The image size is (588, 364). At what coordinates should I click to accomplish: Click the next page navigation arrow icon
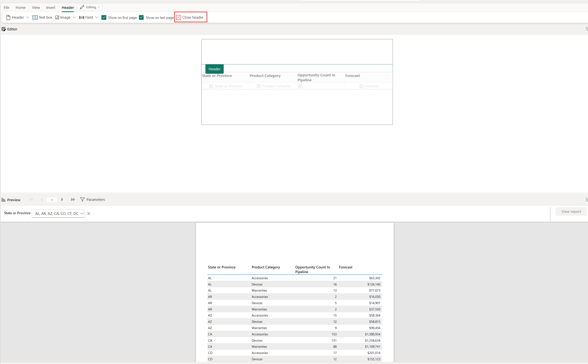pyautogui.click(x=62, y=200)
